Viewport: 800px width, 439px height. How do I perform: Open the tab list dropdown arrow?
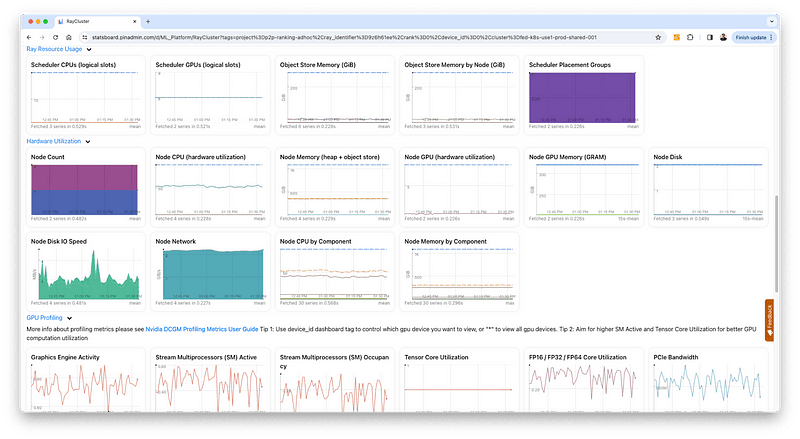pyautogui.click(x=771, y=21)
